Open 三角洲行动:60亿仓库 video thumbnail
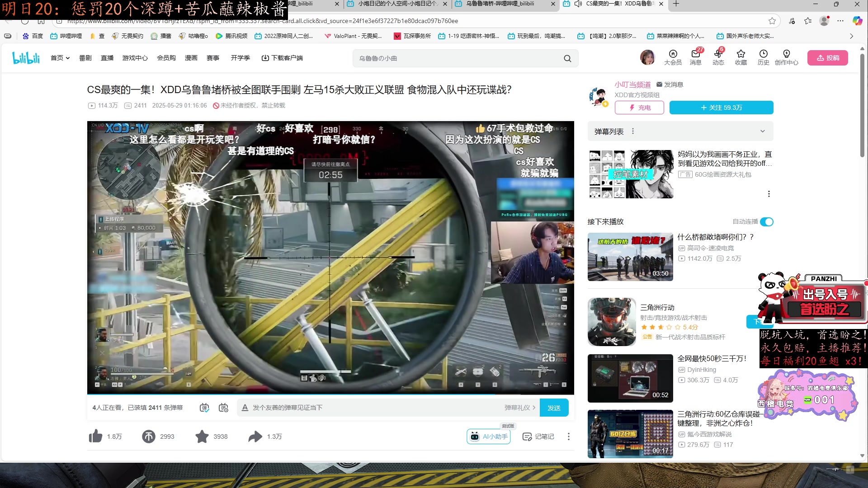Image resolution: width=868 pixels, height=488 pixels. (630, 434)
